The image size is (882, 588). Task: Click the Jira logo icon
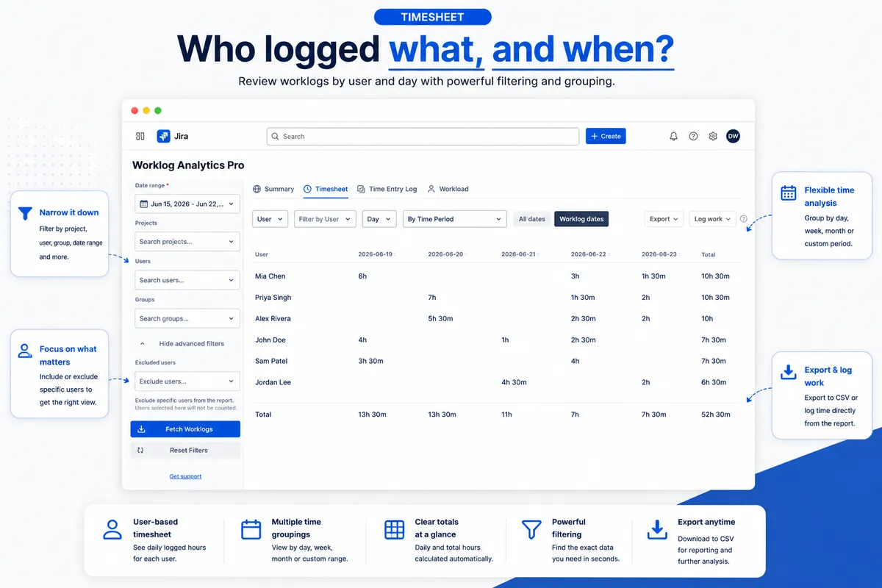[x=163, y=136]
